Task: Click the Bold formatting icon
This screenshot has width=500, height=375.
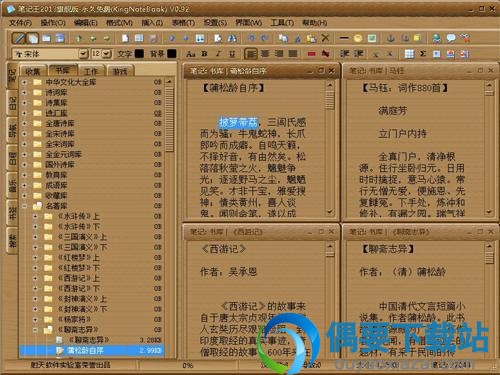Action: click(x=204, y=54)
